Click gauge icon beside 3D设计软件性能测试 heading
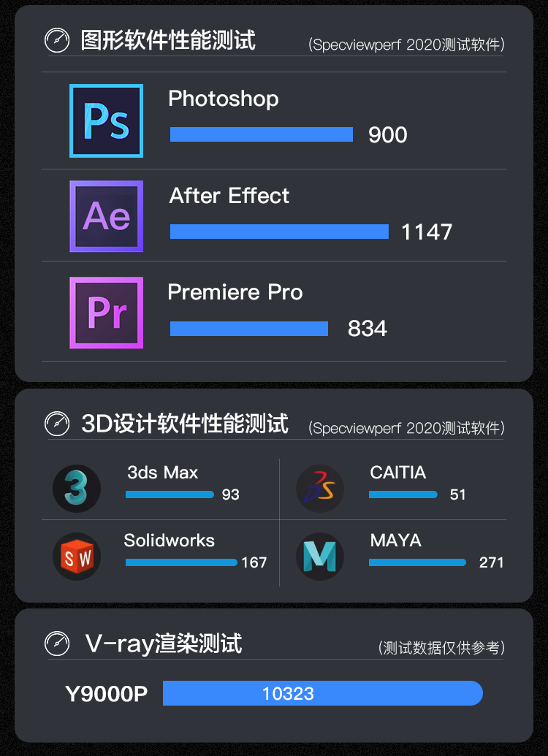The height and width of the screenshot is (756, 548). [x=57, y=424]
